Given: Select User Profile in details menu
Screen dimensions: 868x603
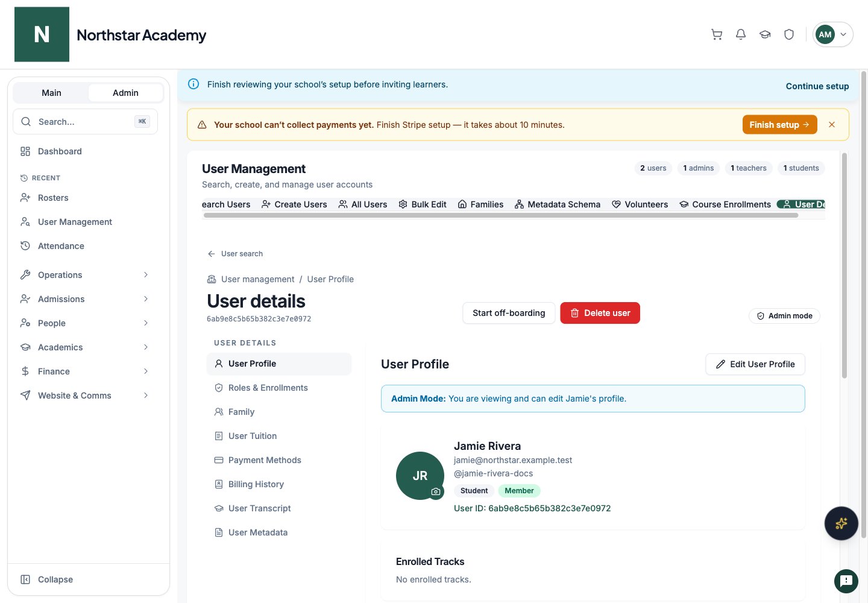Looking at the screenshot, I should pos(279,364).
